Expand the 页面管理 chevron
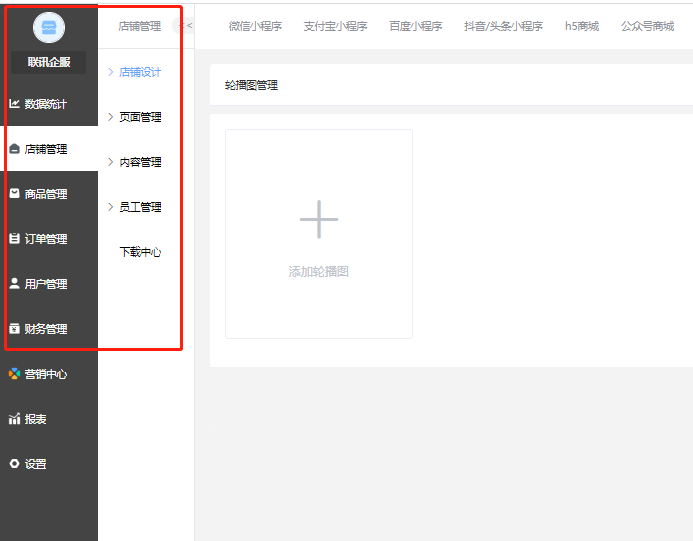This screenshot has width=693, height=541. tap(110, 117)
